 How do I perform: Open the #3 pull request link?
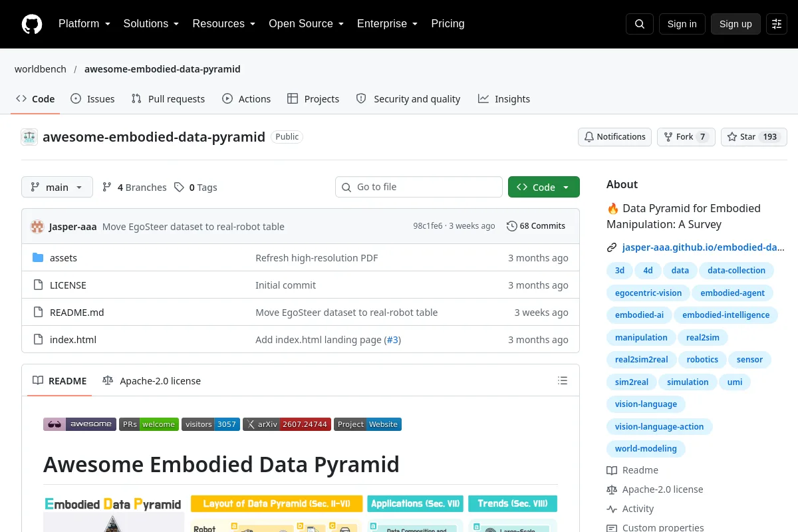pos(392,340)
